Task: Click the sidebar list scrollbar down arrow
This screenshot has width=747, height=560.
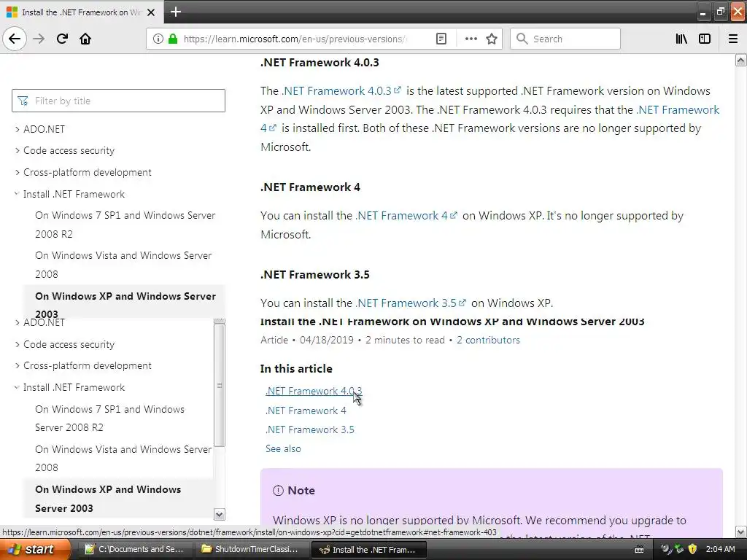Action: tap(219, 514)
